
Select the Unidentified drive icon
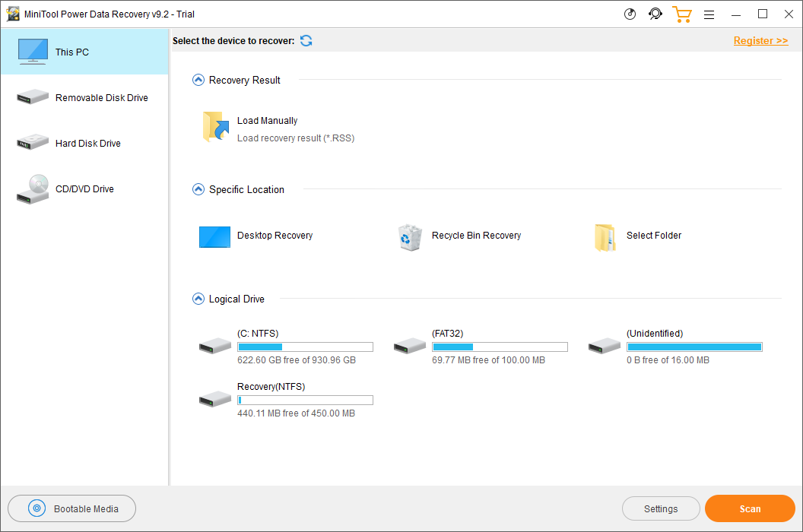coord(605,346)
